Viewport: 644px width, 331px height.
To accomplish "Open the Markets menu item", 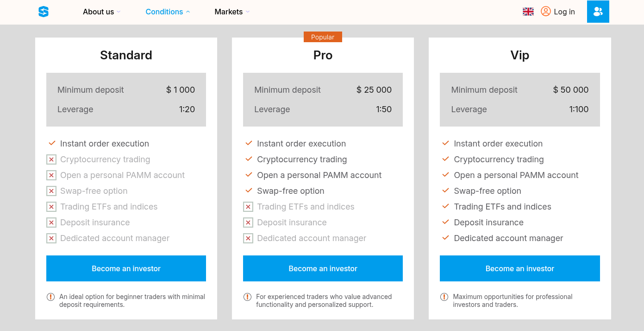I will (228, 12).
